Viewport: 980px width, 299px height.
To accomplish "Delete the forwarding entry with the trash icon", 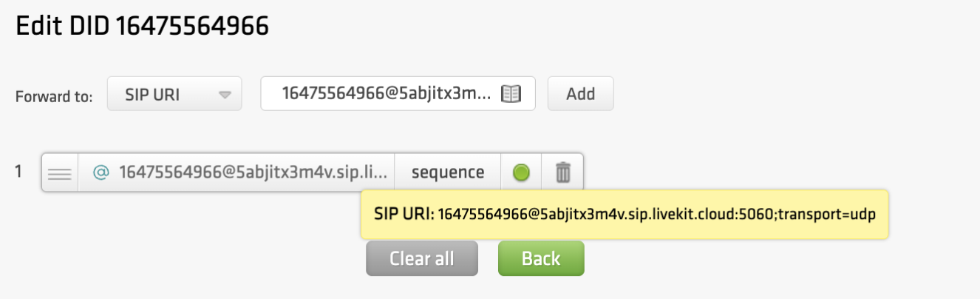I will point(563,173).
